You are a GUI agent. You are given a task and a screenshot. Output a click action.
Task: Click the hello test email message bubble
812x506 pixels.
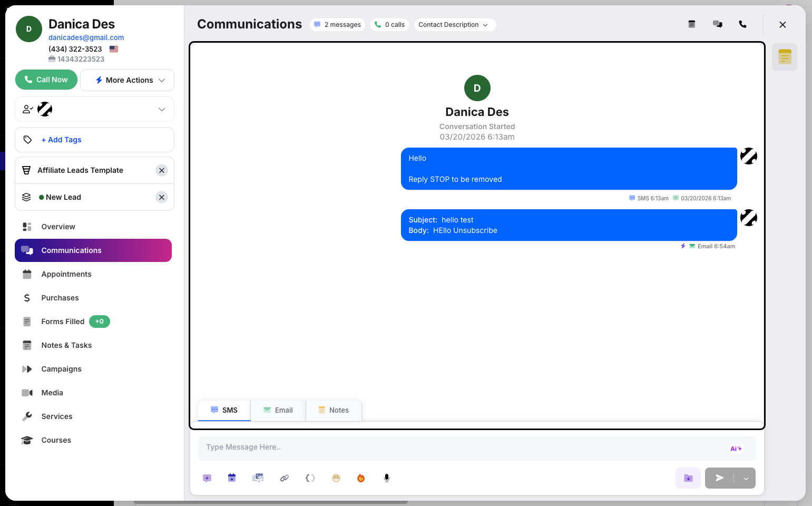(x=569, y=225)
